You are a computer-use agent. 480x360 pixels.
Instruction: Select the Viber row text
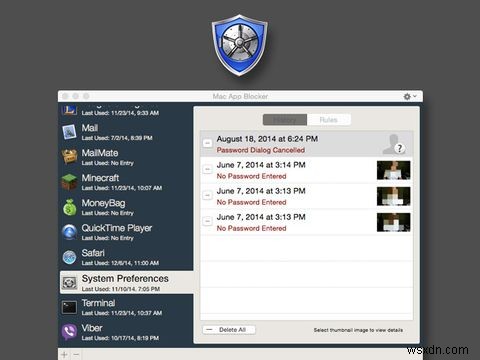[x=120, y=332]
